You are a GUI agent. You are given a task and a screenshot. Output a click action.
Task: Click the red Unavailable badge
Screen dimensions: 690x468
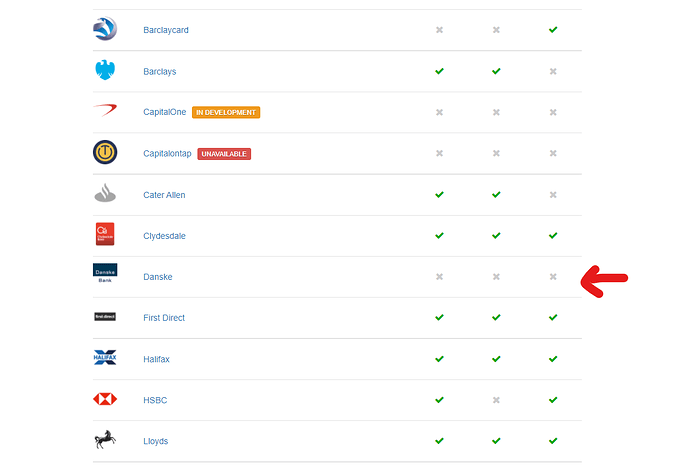coord(224,154)
